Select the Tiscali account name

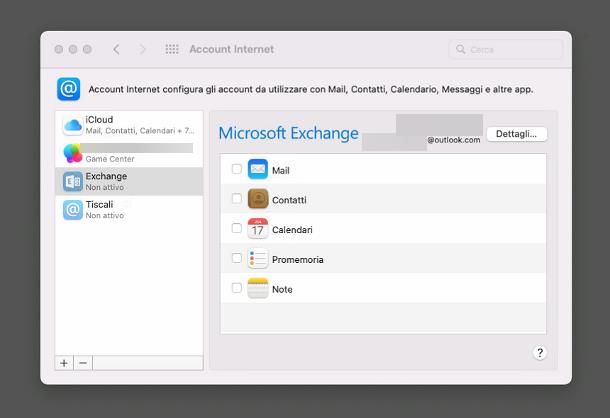pyautogui.click(x=99, y=204)
